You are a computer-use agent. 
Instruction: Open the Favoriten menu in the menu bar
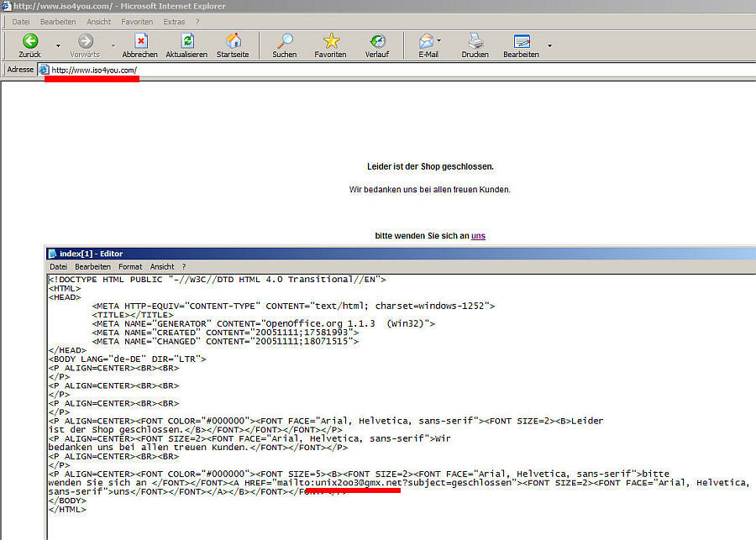[x=137, y=21]
